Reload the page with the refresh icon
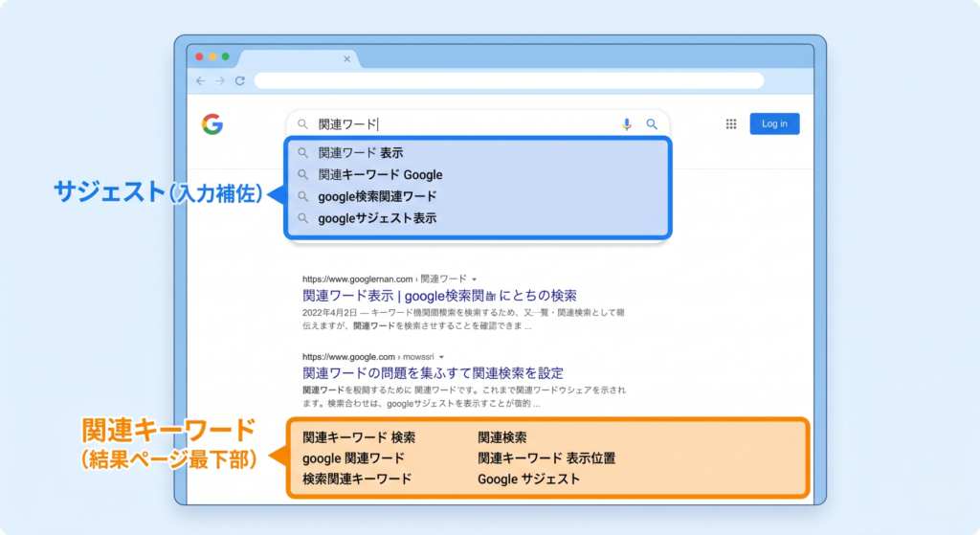 240,80
